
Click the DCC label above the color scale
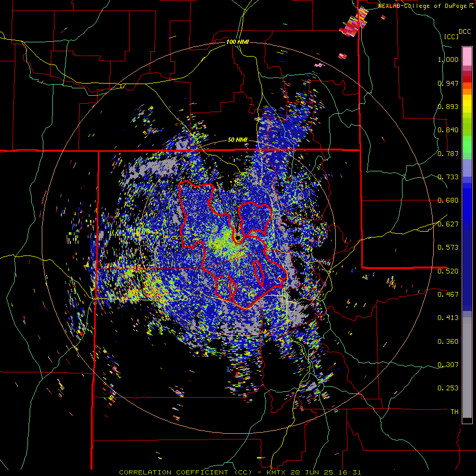464,32
